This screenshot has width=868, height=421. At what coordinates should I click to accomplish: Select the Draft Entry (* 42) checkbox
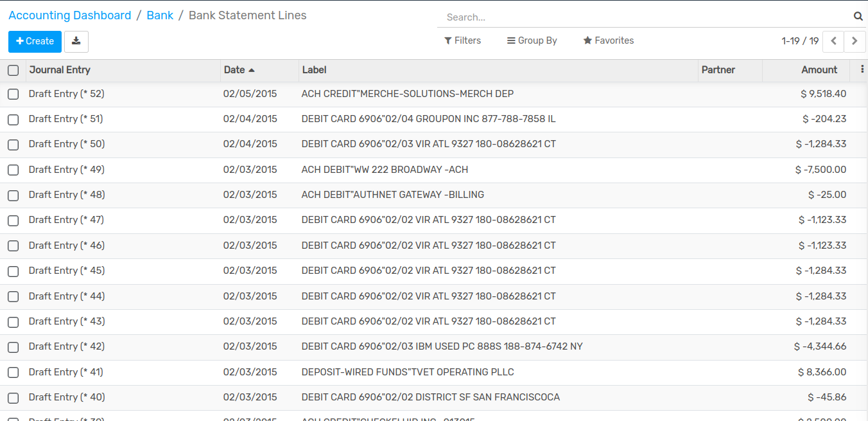click(13, 347)
